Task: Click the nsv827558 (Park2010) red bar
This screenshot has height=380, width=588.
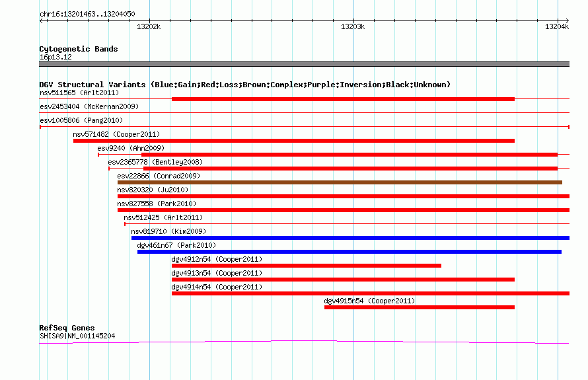Action: click(x=344, y=210)
